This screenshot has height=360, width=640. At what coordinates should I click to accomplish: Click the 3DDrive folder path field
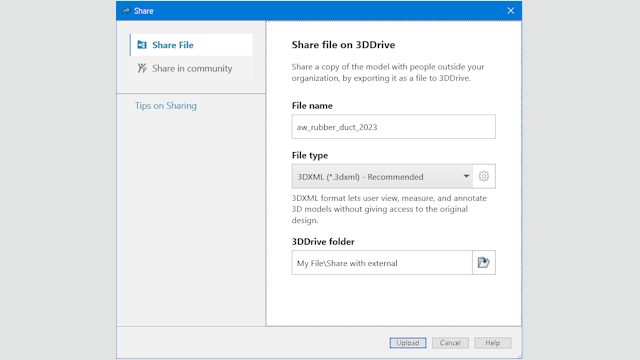coord(382,262)
